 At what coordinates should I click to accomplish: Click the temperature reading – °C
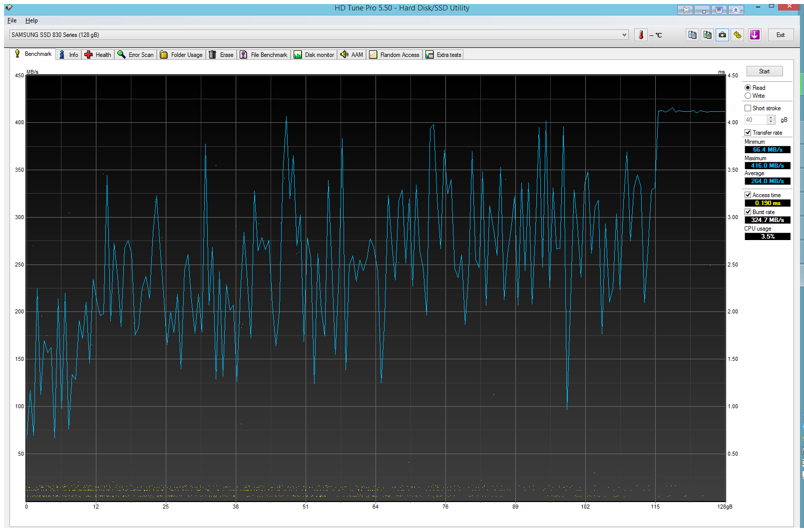[x=656, y=35]
